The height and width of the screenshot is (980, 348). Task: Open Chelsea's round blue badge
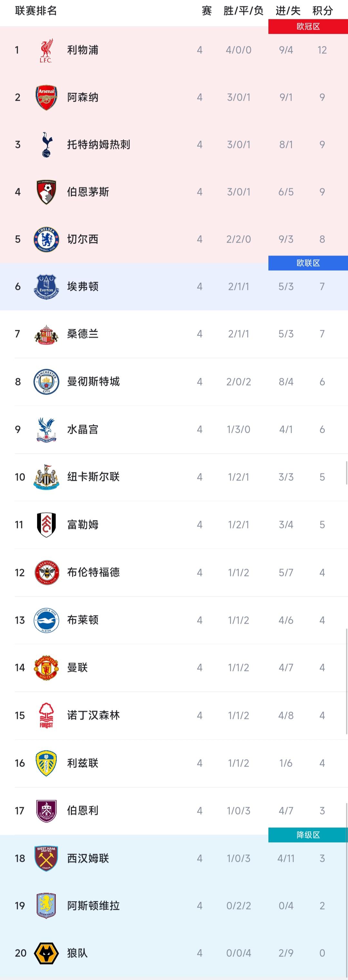(x=46, y=239)
